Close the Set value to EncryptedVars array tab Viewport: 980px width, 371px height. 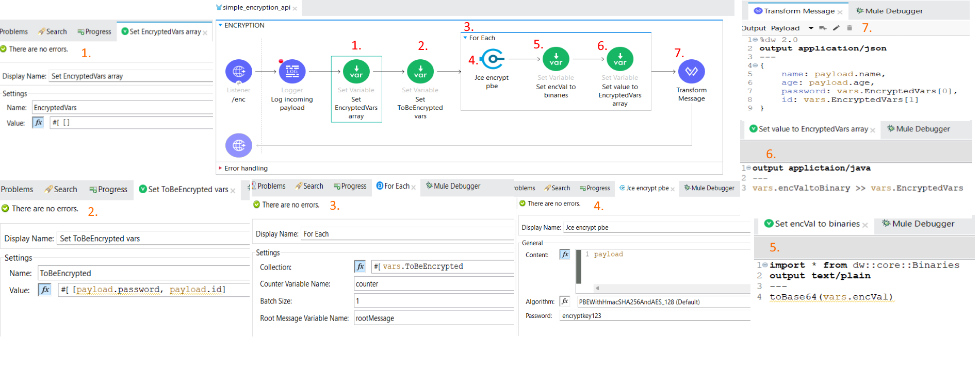pos(873,130)
